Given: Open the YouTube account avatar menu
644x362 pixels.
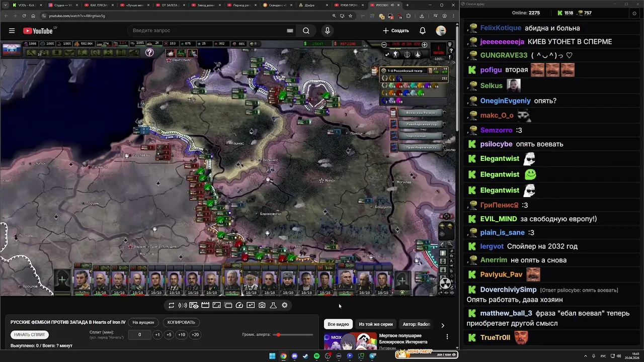Looking at the screenshot, I should click(441, 31).
